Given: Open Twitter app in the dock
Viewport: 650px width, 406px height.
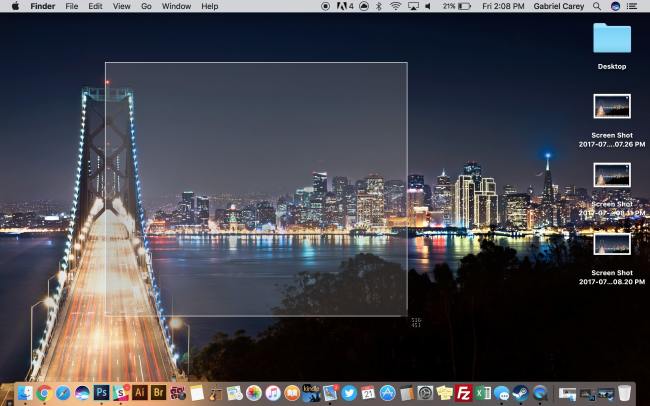Looking at the screenshot, I should [349, 393].
